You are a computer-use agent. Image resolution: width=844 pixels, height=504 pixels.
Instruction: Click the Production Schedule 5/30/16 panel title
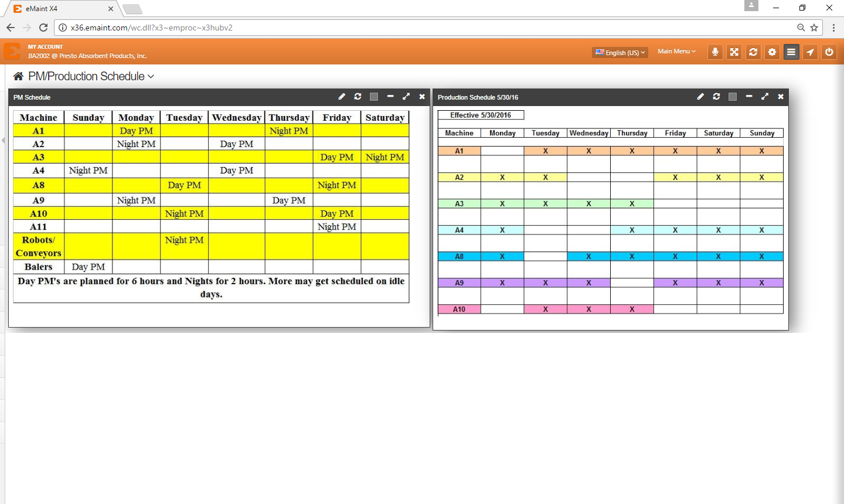click(x=478, y=97)
